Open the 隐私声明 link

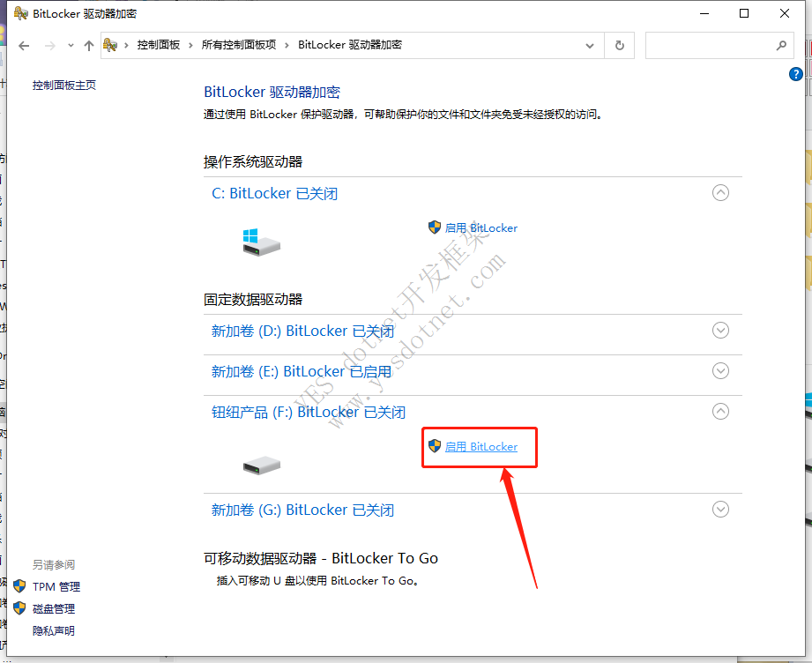pos(54,631)
